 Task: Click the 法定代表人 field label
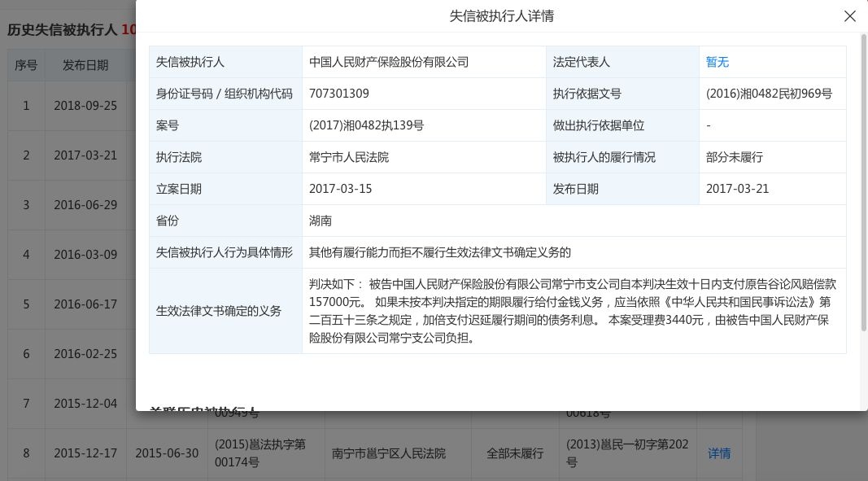point(581,62)
